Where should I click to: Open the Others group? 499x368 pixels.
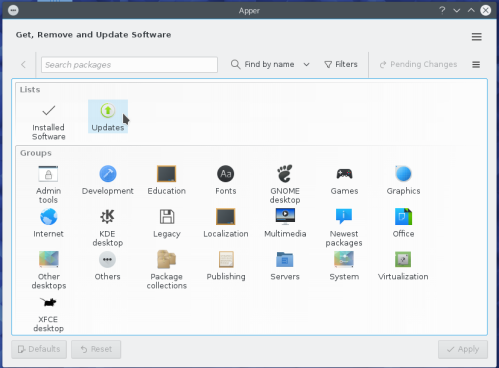click(107, 266)
